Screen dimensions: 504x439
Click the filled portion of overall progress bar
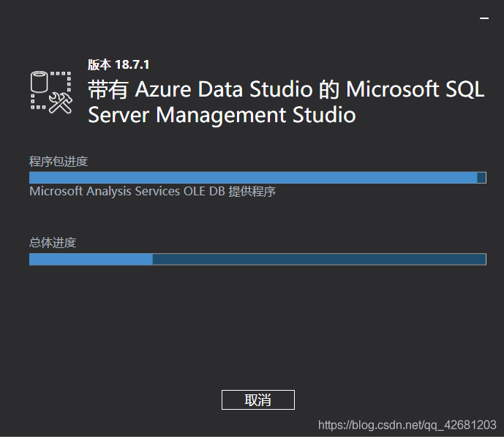click(90, 259)
